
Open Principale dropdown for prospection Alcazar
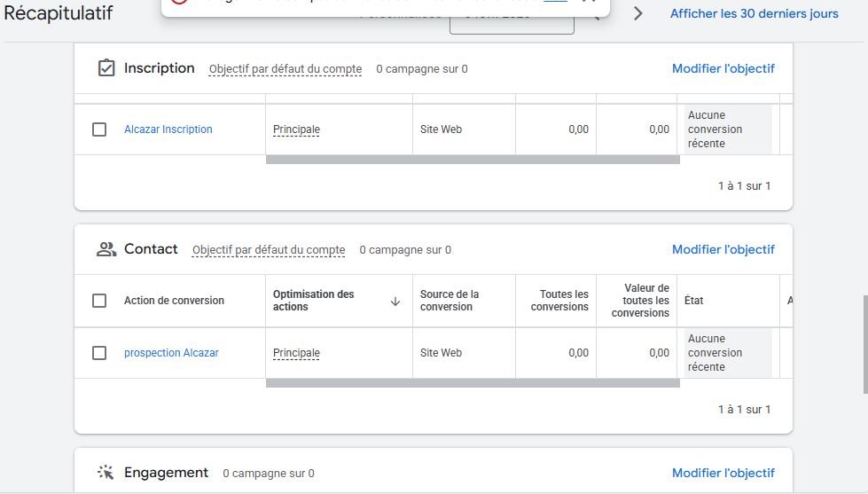[296, 353]
